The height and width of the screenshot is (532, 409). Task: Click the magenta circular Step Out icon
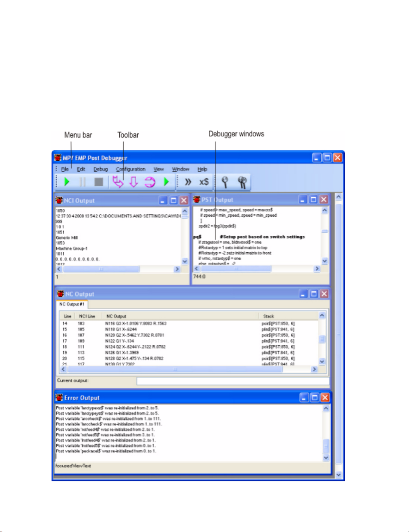(x=150, y=182)
